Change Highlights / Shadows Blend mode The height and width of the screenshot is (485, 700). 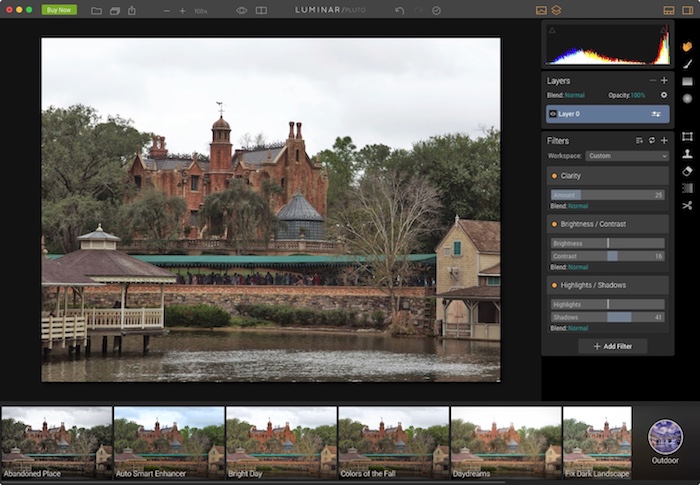click(x=578, y=328)
